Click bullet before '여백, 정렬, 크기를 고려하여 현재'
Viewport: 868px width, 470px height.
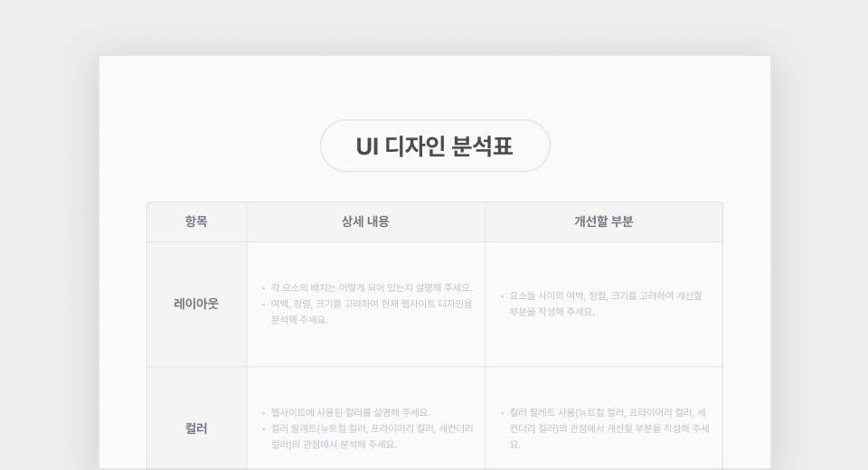click(263, 305)
